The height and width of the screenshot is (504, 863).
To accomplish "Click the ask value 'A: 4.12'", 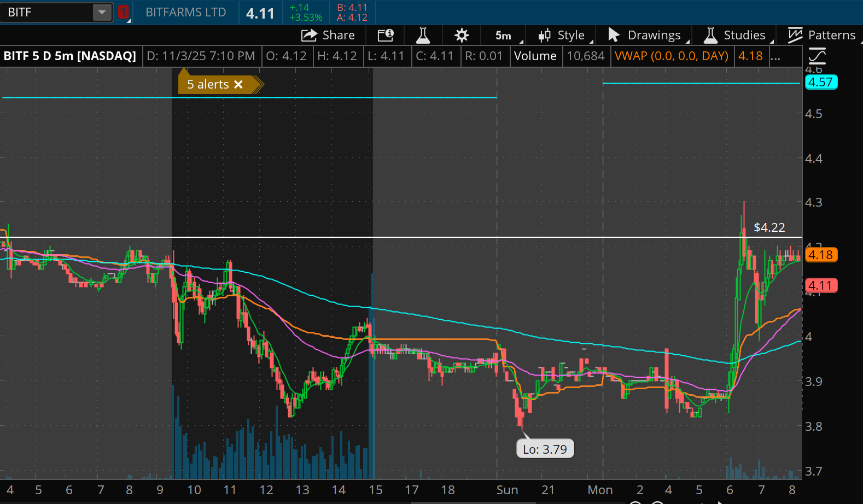I will [352, 17].
